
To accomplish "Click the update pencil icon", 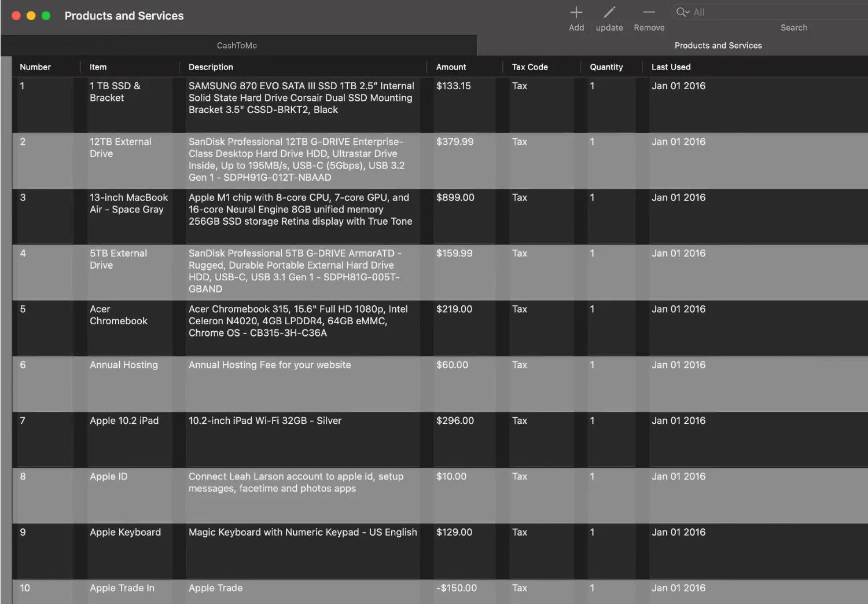I will pos(609,13).
